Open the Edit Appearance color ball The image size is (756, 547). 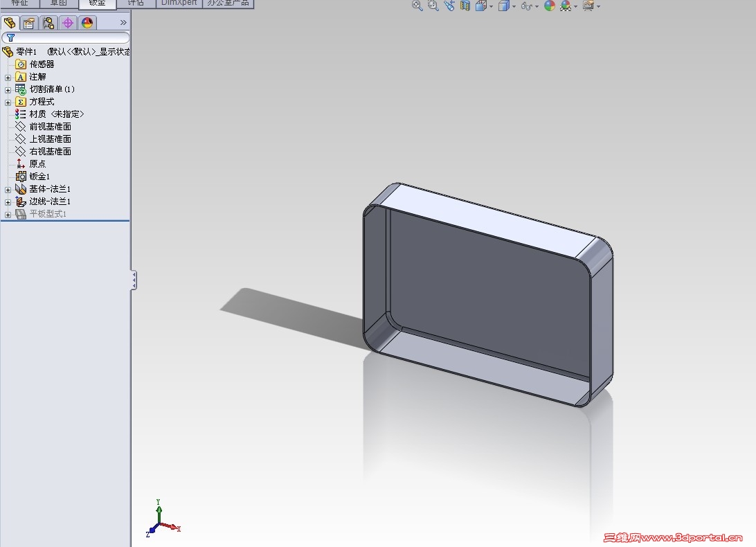550,6
